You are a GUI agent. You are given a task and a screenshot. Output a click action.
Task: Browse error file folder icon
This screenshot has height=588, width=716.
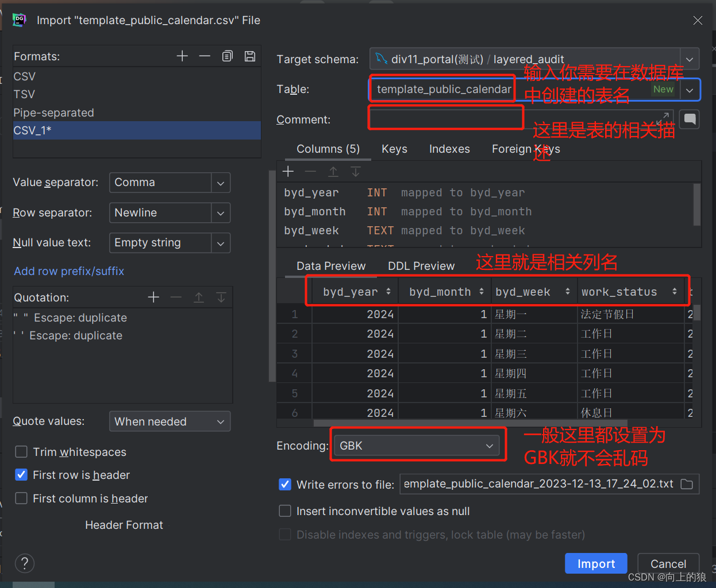687,484
